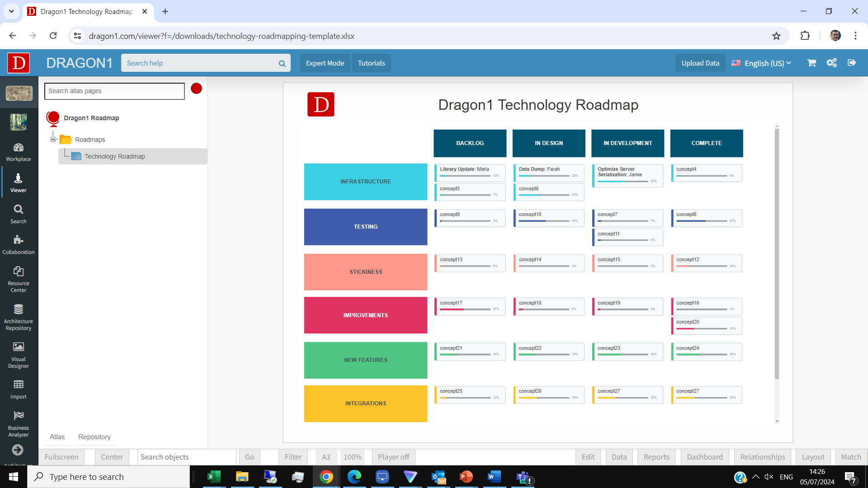
Task: Click the logout arrow icon
Action: [x=852, y=63]
